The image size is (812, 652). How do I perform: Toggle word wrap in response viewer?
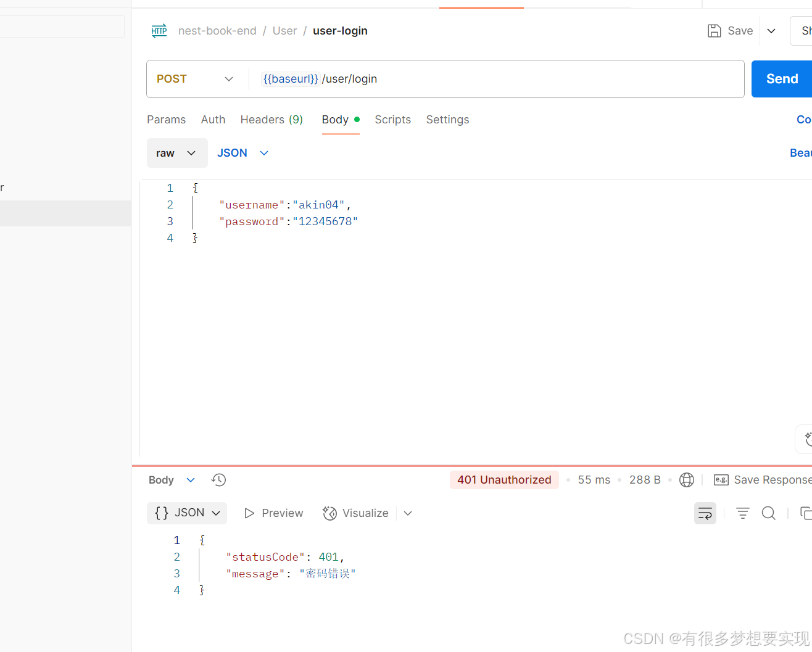[x=705, y=513]
